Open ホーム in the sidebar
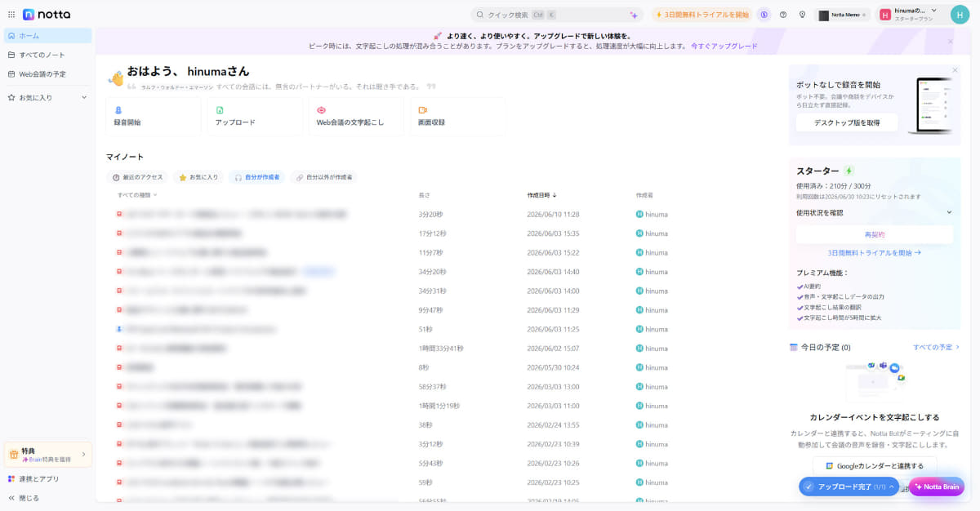 47,36
